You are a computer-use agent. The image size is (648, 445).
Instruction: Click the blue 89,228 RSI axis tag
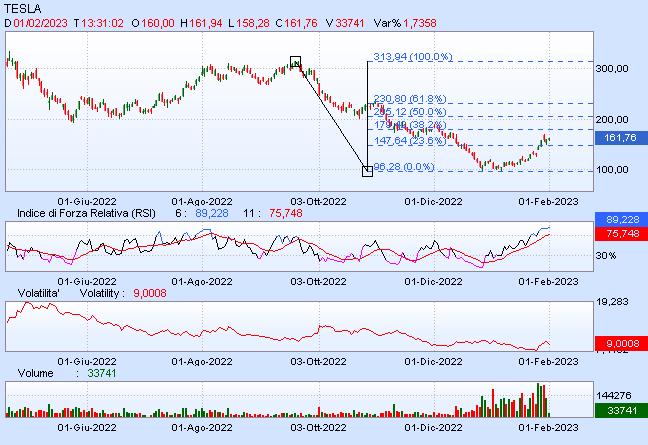[x=621, y=219]
